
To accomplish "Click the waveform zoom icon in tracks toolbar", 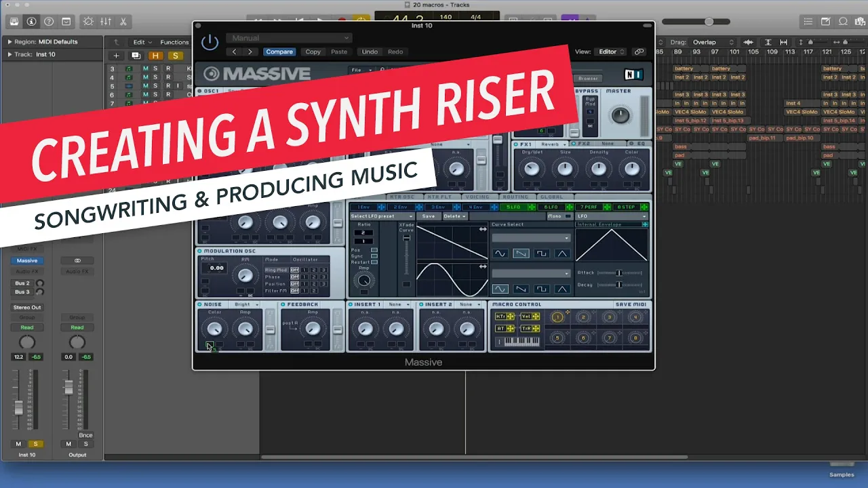I will (750, 42).
